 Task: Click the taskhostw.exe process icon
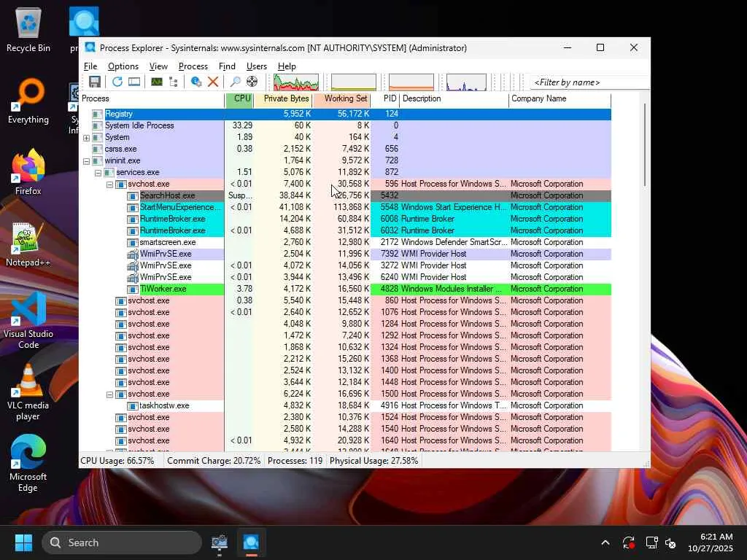point(133,405)
